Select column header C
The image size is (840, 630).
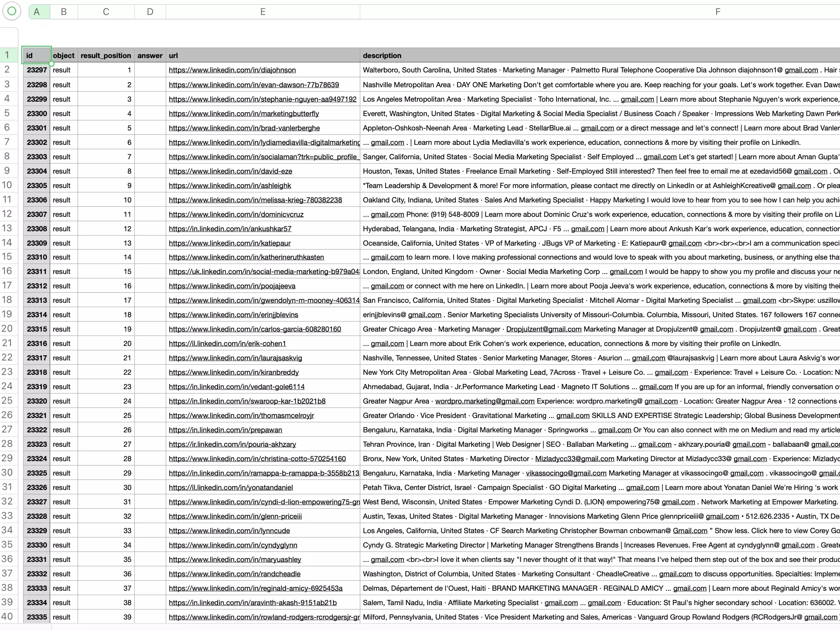pos(106,11)
